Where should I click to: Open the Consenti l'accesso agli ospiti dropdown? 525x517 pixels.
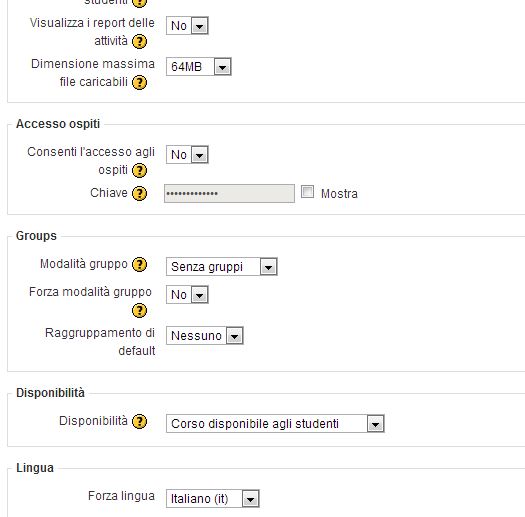click(x=187, y=154)
